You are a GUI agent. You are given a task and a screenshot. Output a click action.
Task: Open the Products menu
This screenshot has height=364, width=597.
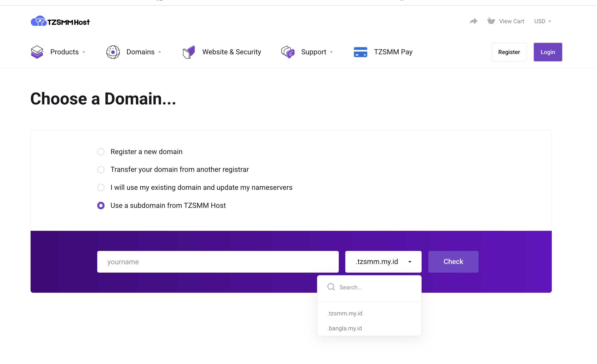64,52
